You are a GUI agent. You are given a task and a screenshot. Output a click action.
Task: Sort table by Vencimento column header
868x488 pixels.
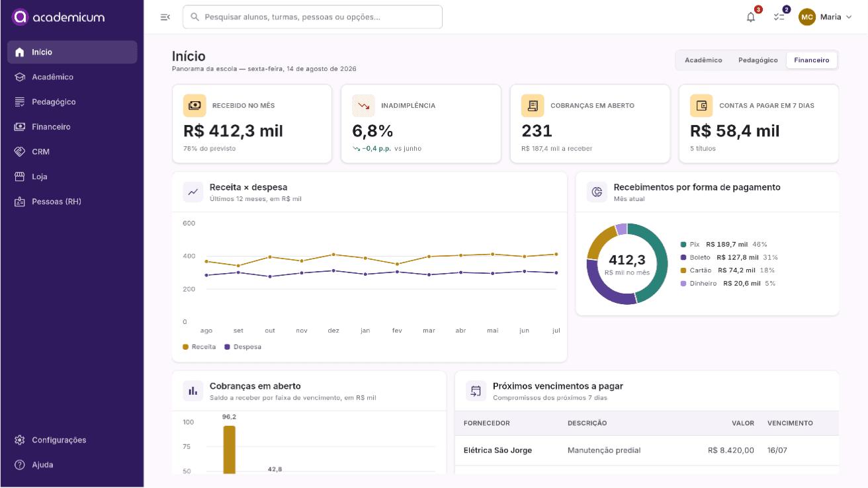(790, 423)
